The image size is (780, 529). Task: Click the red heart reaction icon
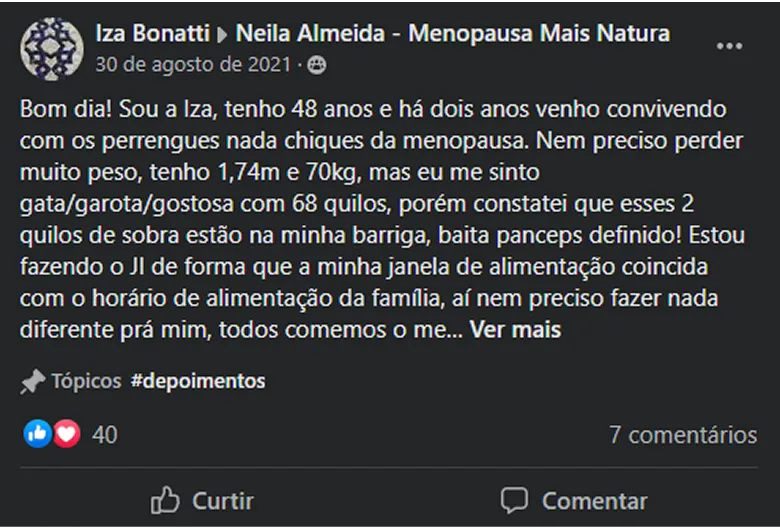click(x=66, y=434)
